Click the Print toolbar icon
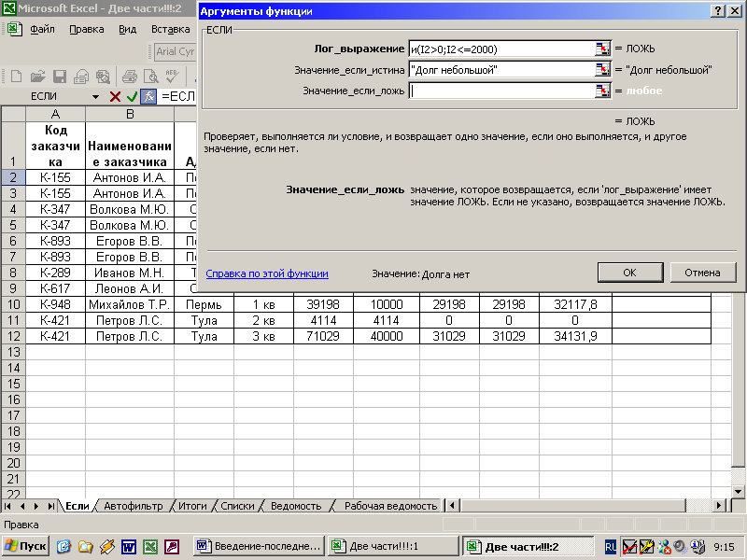Image resolution: width=747 pixels, height=560 pixels. pyautogui.click(x=130, y=77)
